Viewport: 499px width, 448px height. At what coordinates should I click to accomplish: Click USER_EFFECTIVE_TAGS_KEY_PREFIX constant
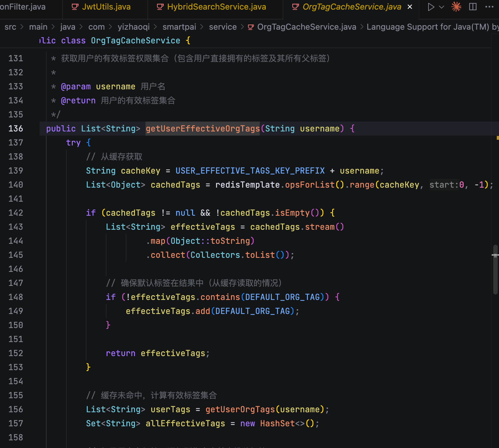click(x=250, y=171)
